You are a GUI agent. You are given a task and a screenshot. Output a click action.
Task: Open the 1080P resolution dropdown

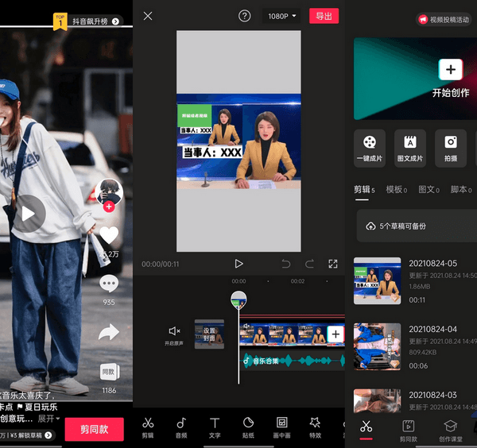click(282, 16)
